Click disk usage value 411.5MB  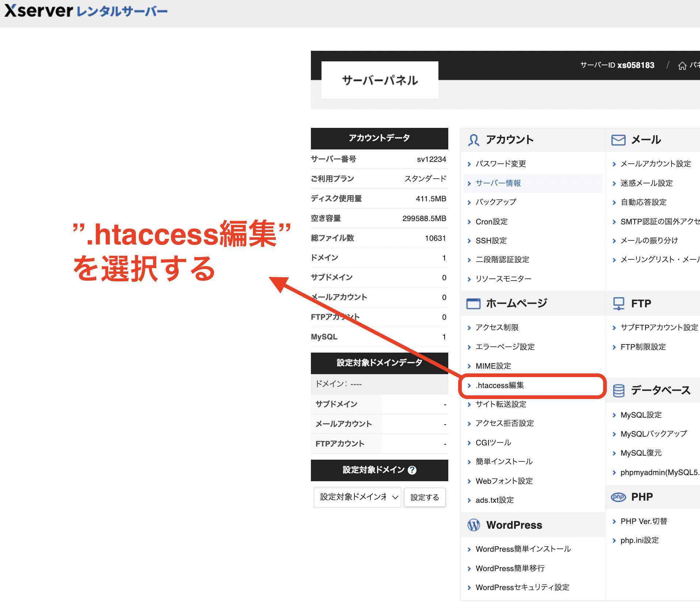click(431, 199)
